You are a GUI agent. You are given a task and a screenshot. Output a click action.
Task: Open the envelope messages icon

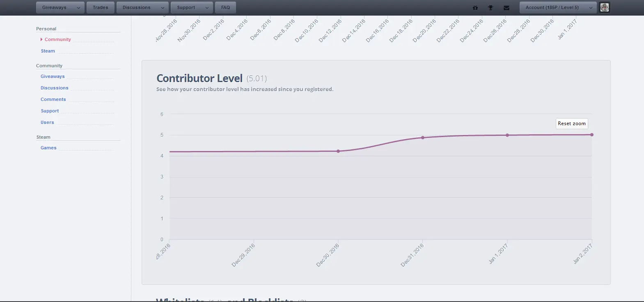[506, 8]
